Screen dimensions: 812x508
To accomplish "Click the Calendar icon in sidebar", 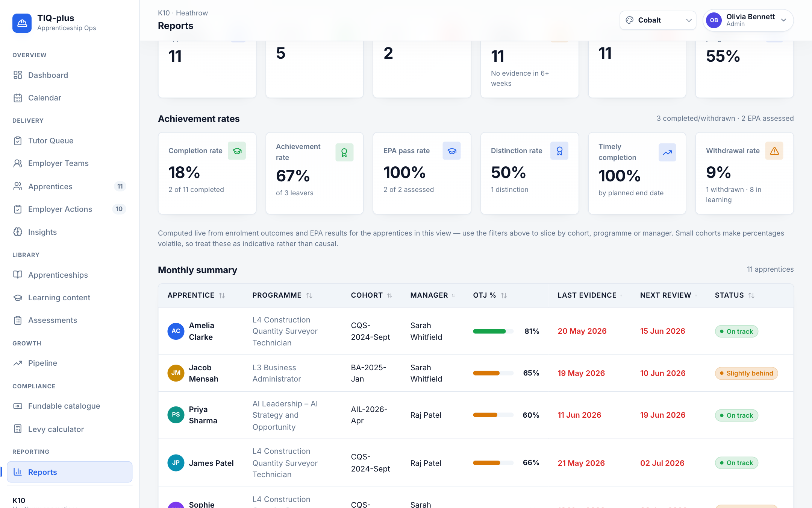I will [18, 98].
